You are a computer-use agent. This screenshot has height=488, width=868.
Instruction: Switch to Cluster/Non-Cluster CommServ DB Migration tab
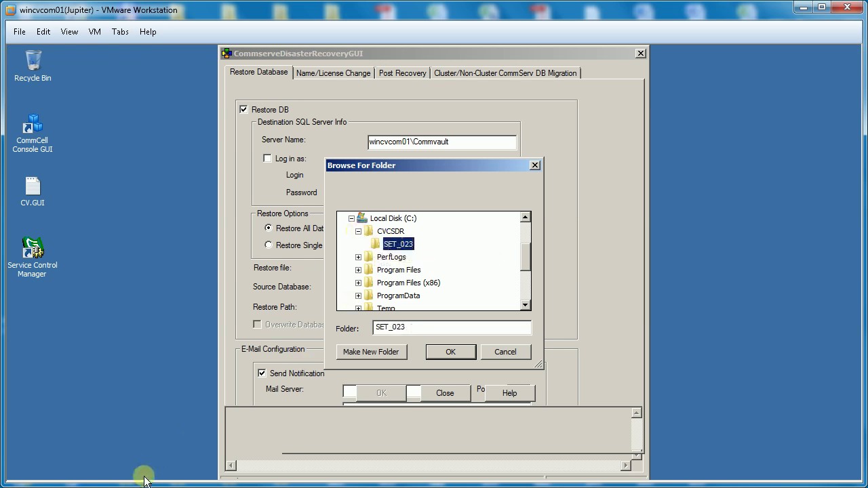pyautogui.click(x=505, y=73)
